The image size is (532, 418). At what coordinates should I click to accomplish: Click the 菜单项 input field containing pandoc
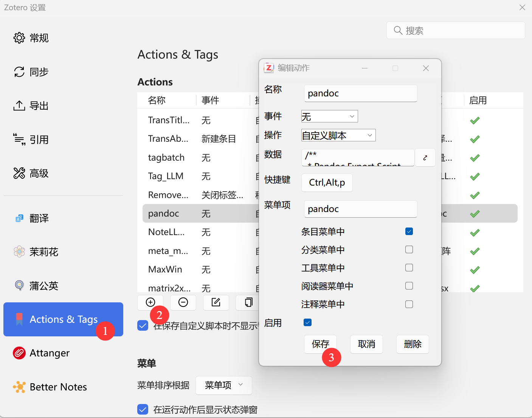360,209
